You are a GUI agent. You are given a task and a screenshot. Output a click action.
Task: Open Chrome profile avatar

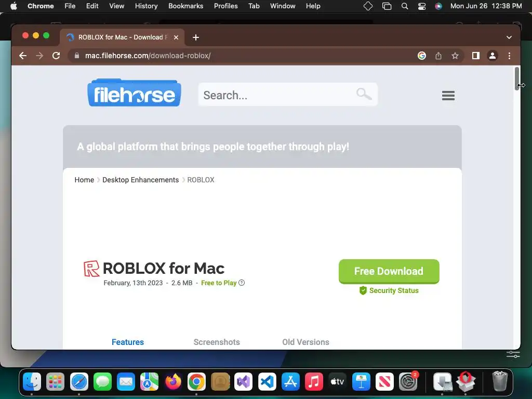[493, 56]
